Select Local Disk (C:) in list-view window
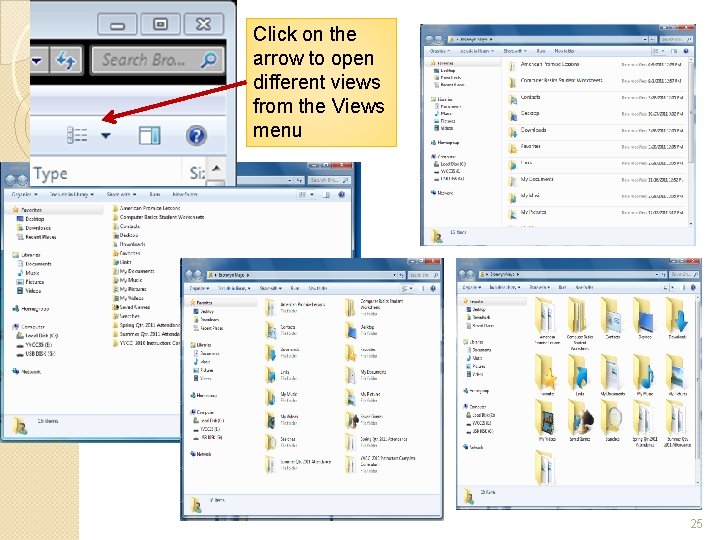Screen dimensions: 720x540 coord(37,336)
